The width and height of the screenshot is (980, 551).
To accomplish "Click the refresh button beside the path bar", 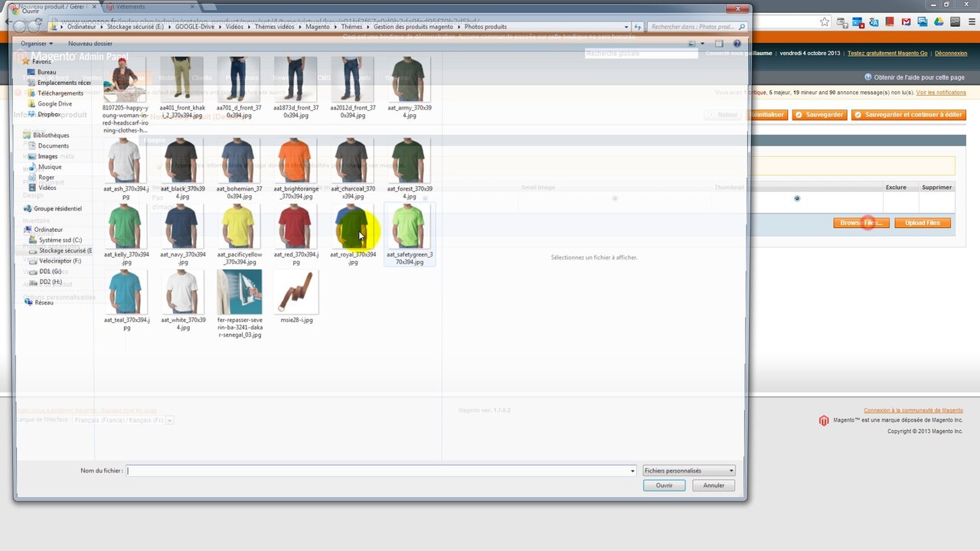I will click(638, 27).
